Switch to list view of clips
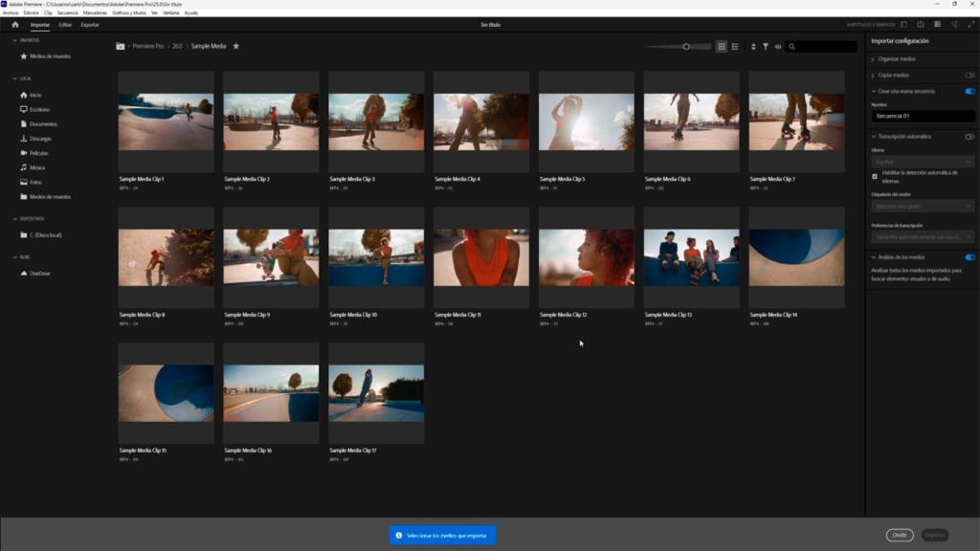The width and height of the screenshot is (980, 551). pos(735,46)
